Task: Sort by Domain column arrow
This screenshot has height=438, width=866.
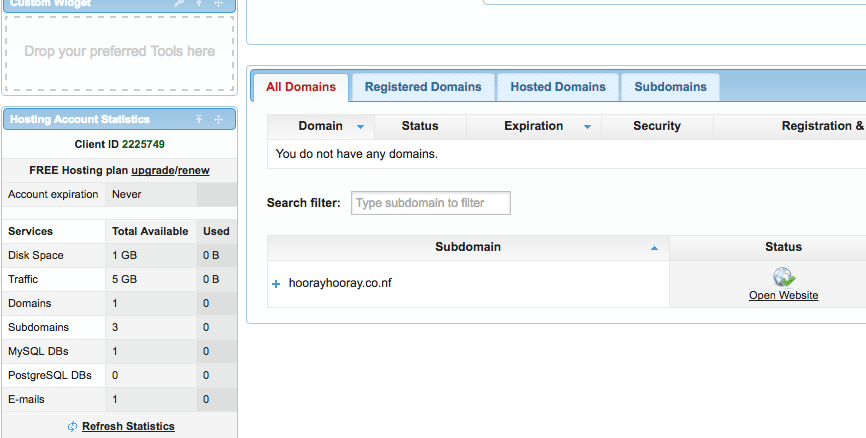Action: tap(361, 126)
